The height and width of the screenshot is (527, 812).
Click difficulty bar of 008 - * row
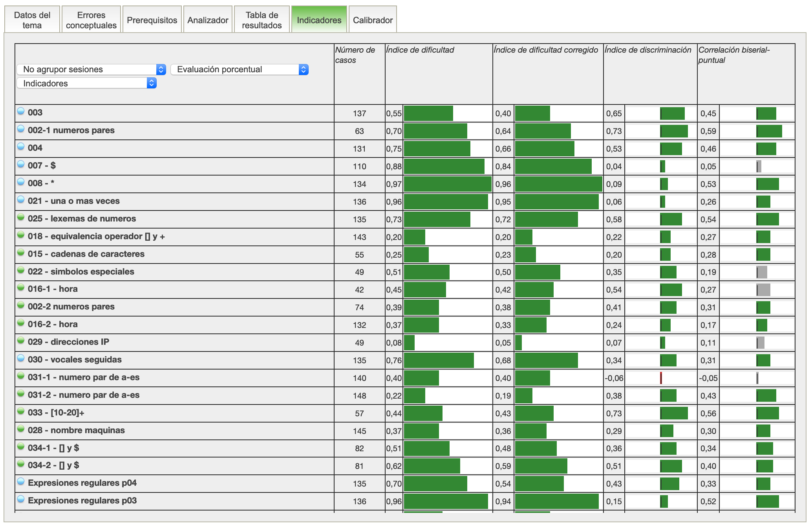pos(447,184)
